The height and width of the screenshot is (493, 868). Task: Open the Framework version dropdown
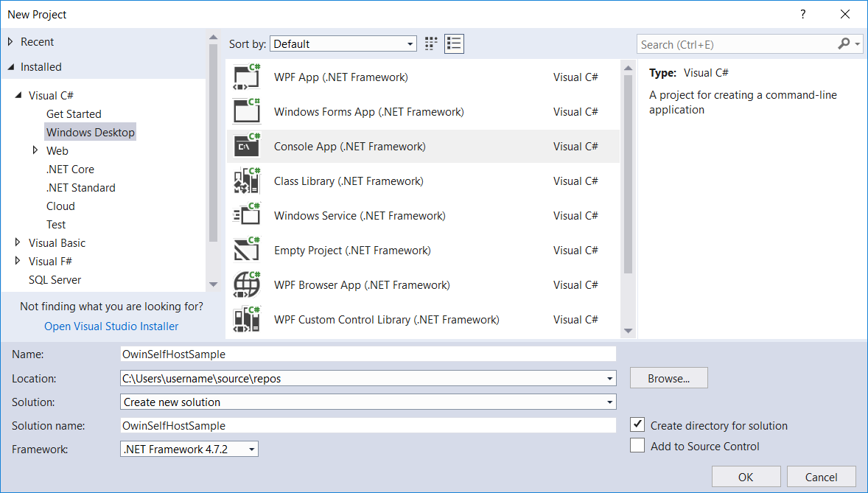coord(251,448)
